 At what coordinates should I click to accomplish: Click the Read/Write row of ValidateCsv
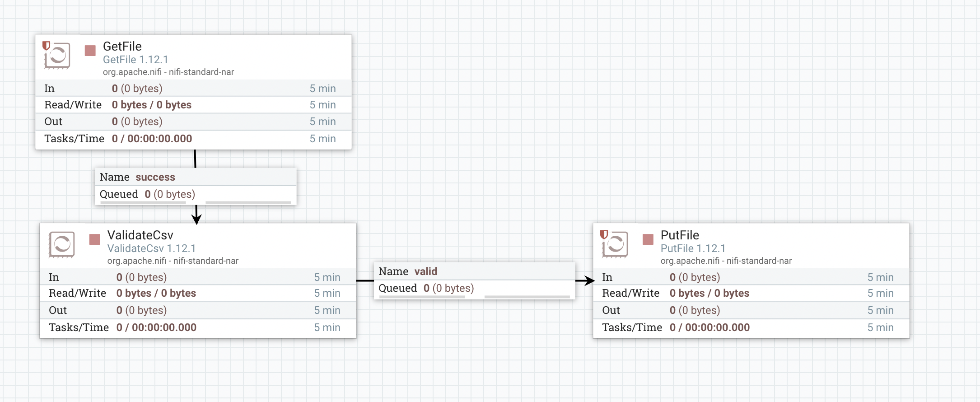(x=198, y=293)
